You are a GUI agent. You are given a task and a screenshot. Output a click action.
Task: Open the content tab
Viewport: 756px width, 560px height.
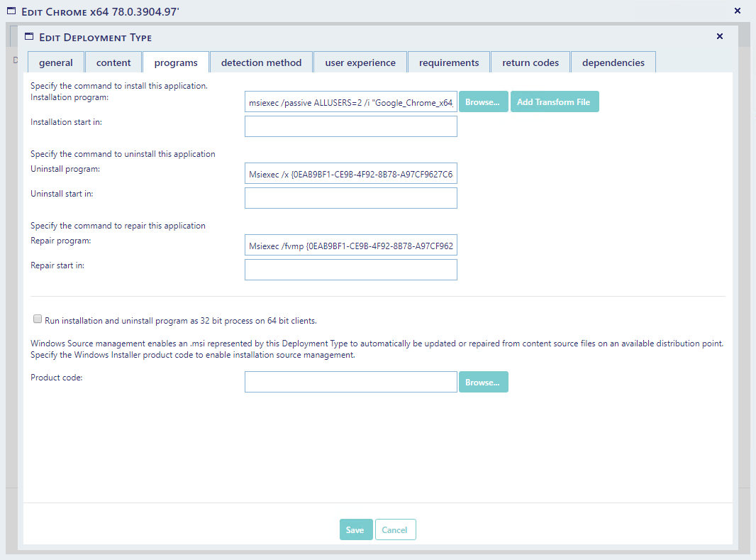[113, 62]
